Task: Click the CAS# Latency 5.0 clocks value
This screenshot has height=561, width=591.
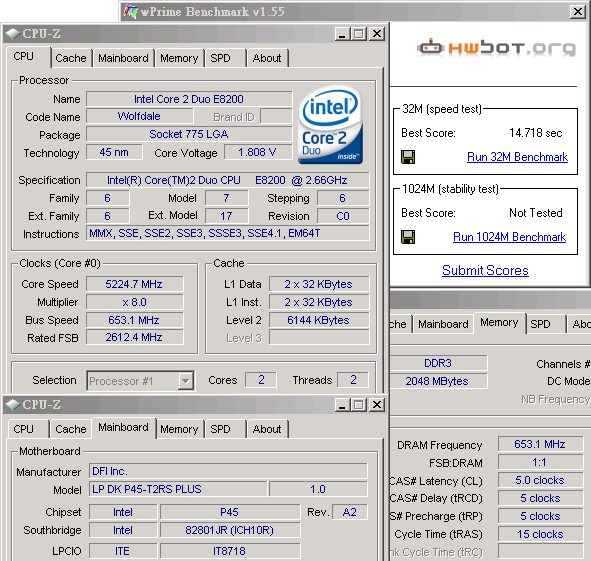Action: [x=540, y=480]
